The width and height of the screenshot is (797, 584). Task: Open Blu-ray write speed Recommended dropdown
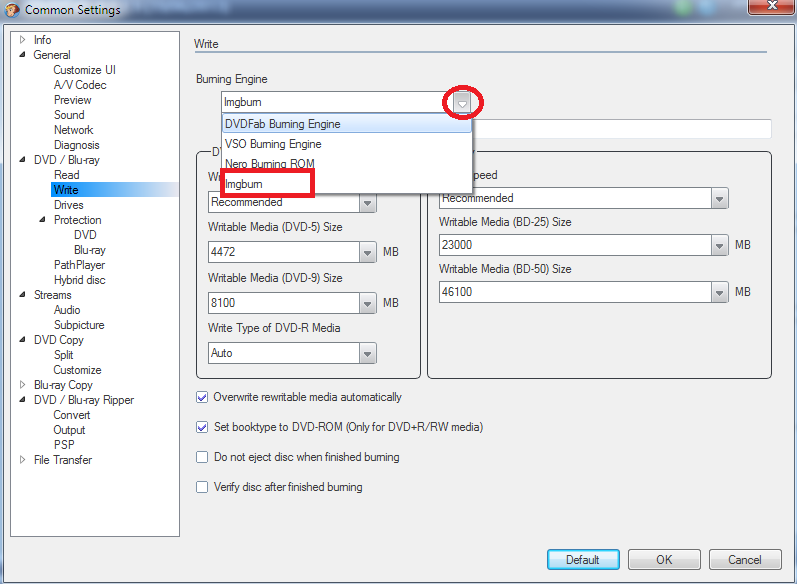pyautogui.click(x=719, y=198)
